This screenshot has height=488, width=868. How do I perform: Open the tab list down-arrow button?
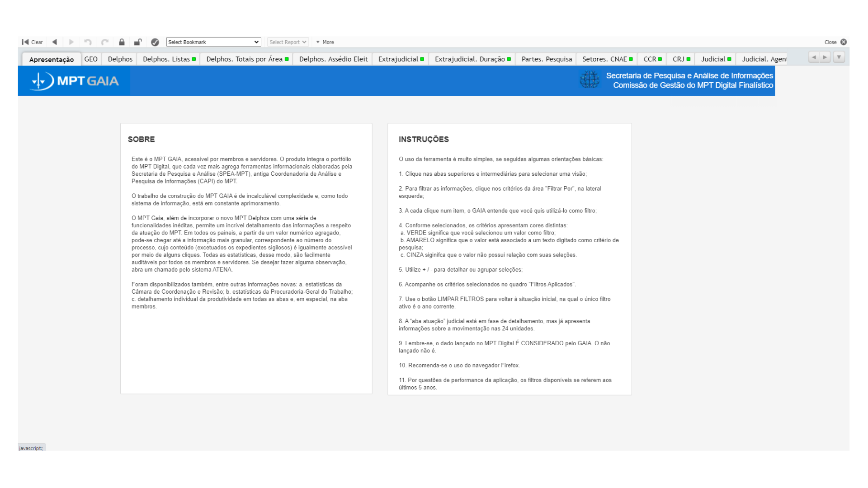839,57
